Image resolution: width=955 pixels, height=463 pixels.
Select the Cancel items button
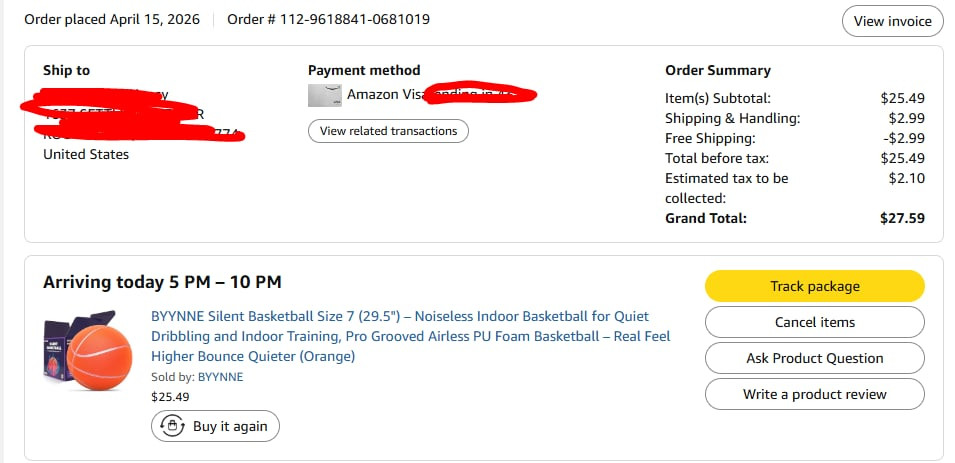814,322
